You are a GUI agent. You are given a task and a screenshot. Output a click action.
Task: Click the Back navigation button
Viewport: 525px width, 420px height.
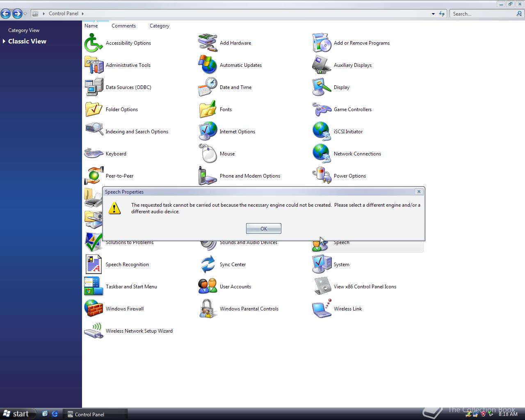click(6, 14)
